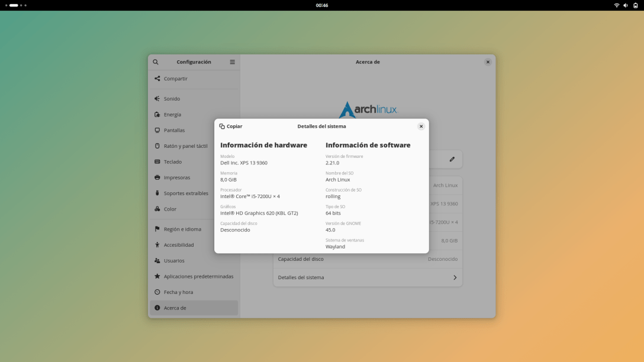The width and height of the screenshot is (644, 362).
Task: Click the battery icon beside Energía
Action: (157, 115)
